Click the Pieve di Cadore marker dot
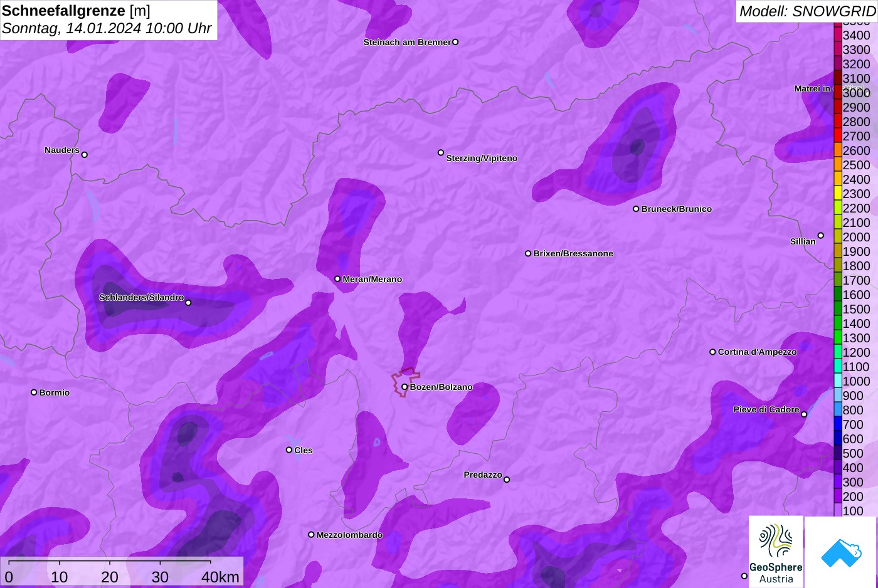The image size is (878, 588). [x=804, y=414]
